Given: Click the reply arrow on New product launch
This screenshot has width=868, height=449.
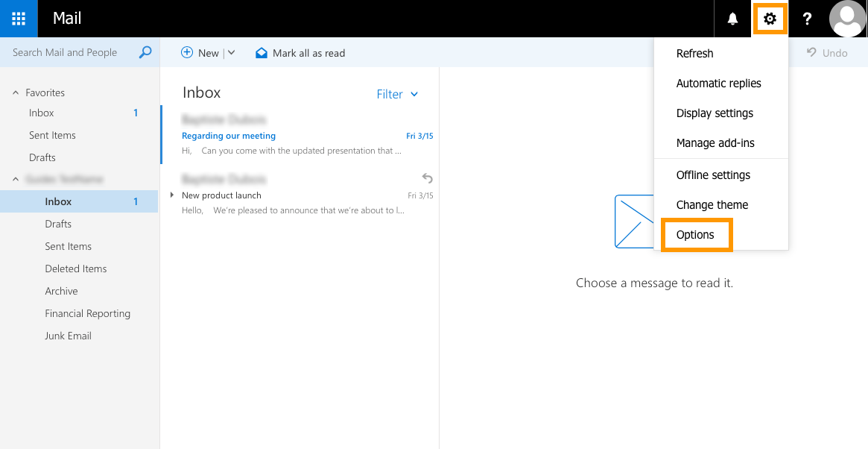Looking at the screenshot, I should click(427, 178).
